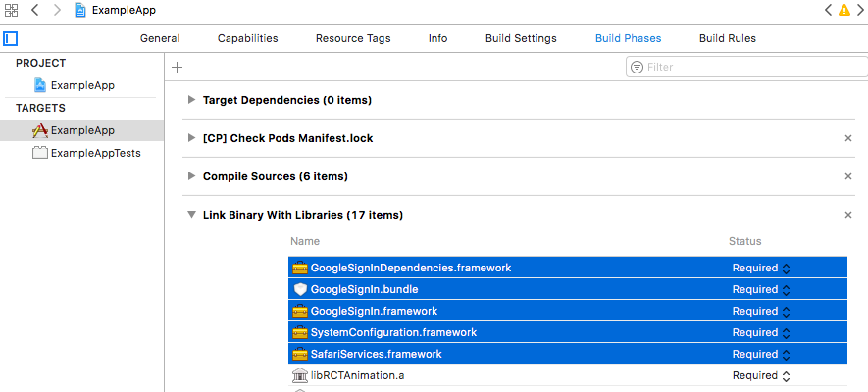
Task: Toggle the project navigator sidebar icon
Action: tap(11, 39)
